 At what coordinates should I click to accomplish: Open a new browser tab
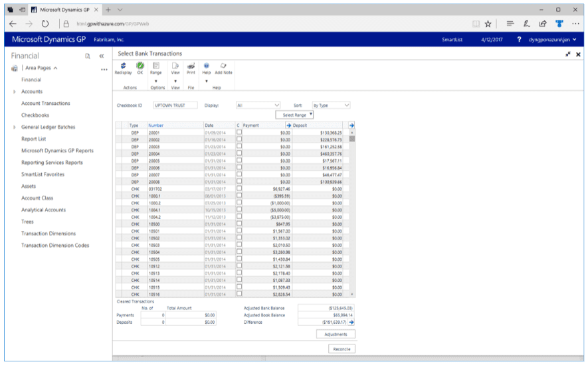tap(108, 10)
